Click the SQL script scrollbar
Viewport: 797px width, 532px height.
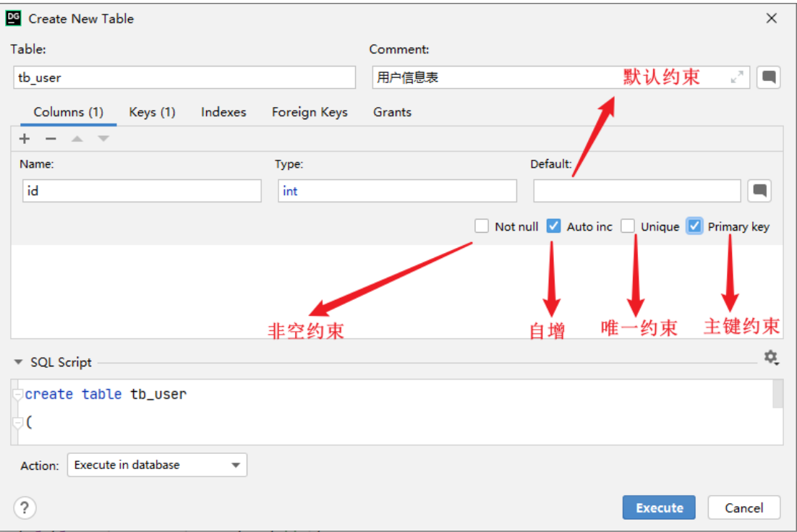click(x=777, y=394)
